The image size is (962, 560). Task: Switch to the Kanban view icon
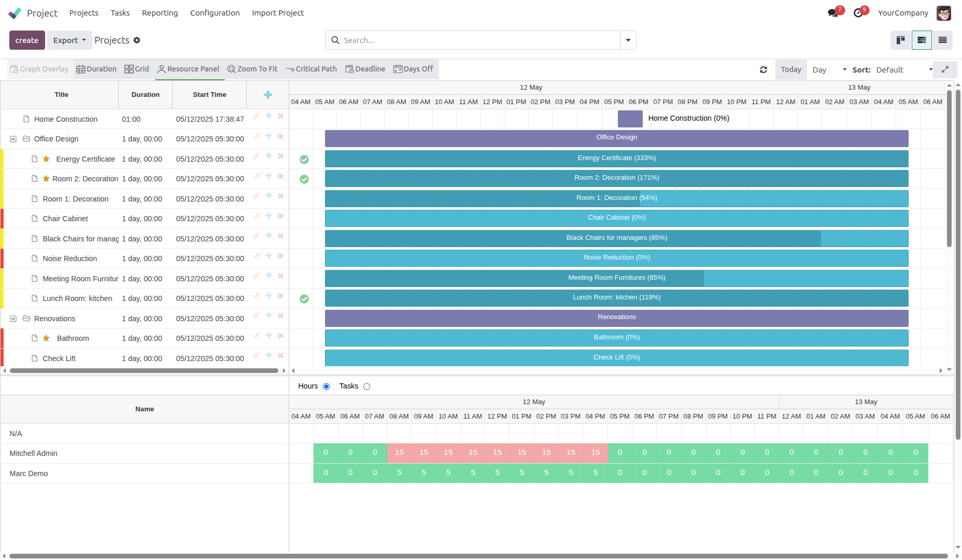[x=901, y=40]
